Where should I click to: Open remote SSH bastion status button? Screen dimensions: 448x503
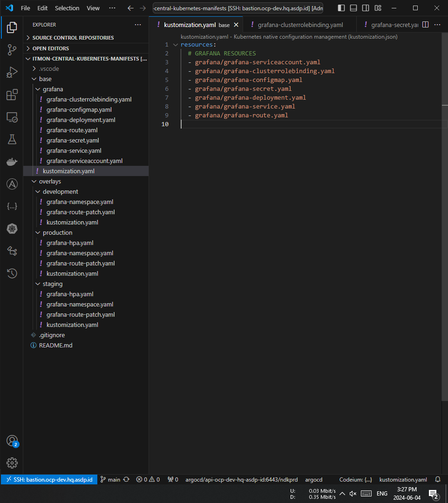49,480
